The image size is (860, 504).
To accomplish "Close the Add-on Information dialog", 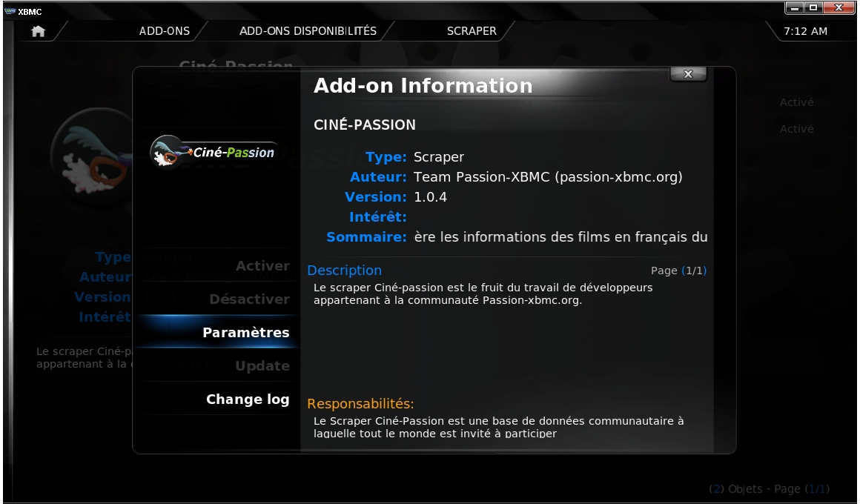I will (688, 74).
